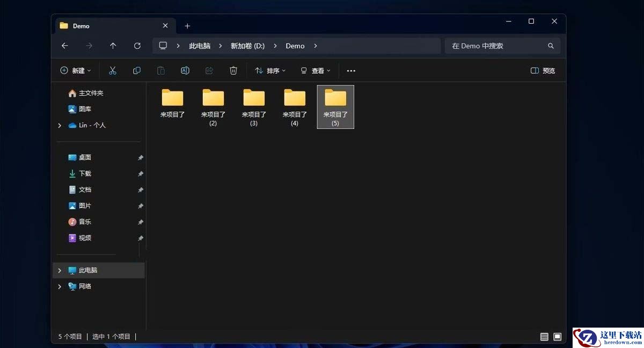Go back with the left arrow
Image resolution: width=644 pixels, height=348 pixels.
(x=65, y=46)
